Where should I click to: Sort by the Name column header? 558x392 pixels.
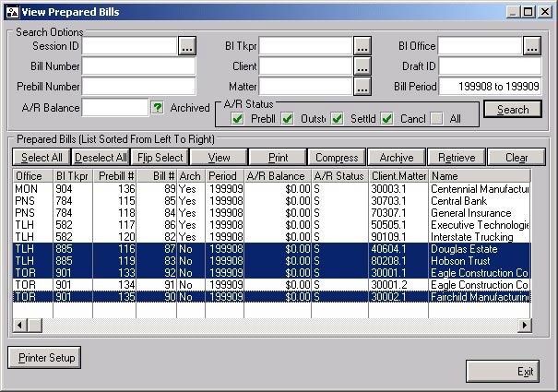[480, 176]
